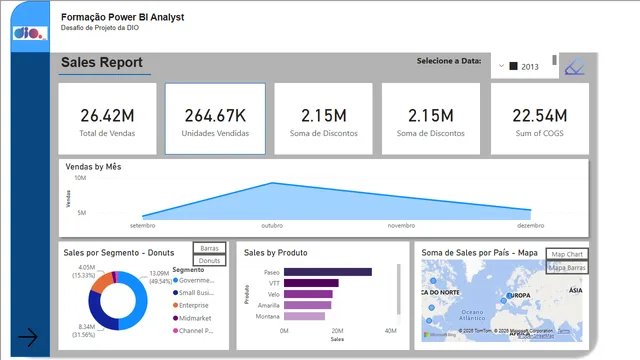
Task: Switch to Barras chart view
Action: 209,248
